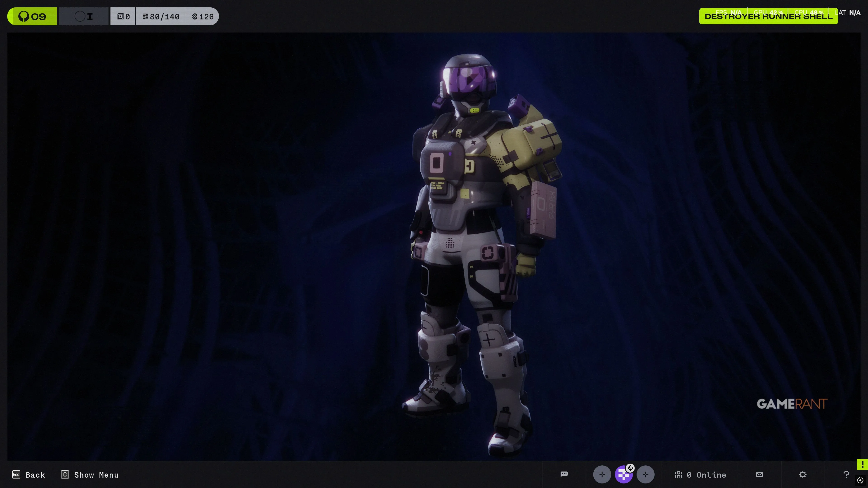Click the 126 credits counter
This screenshot has width=868, height=488.
point(203,16)
